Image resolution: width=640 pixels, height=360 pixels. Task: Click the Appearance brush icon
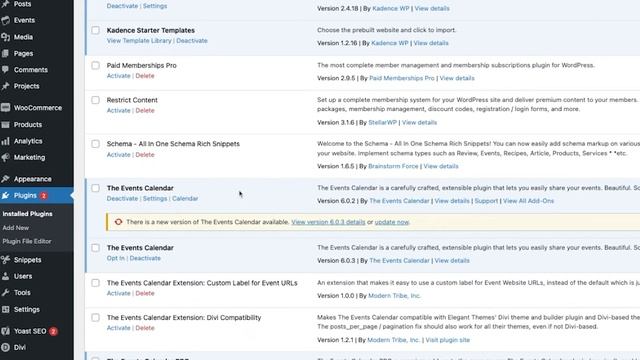(5, 179)
